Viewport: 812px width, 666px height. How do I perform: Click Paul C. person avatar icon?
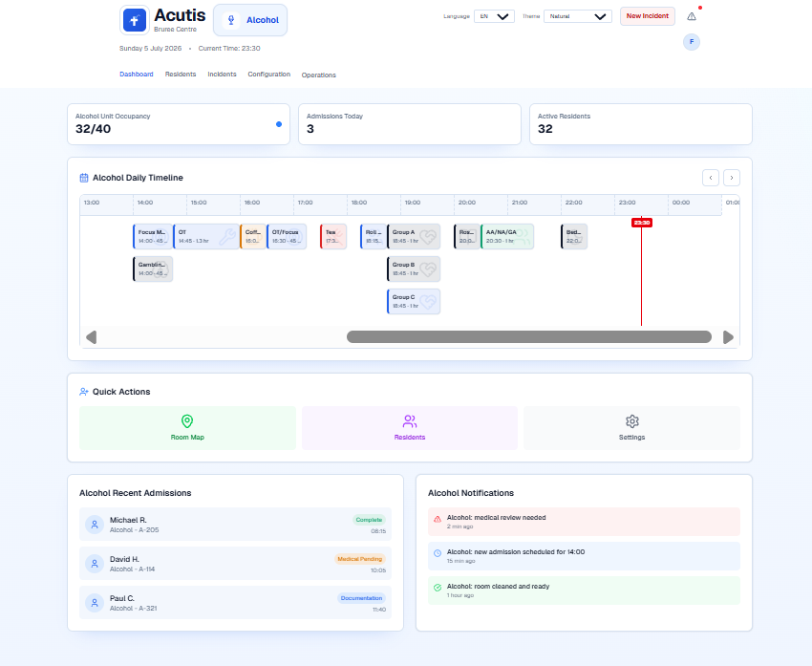95,603
